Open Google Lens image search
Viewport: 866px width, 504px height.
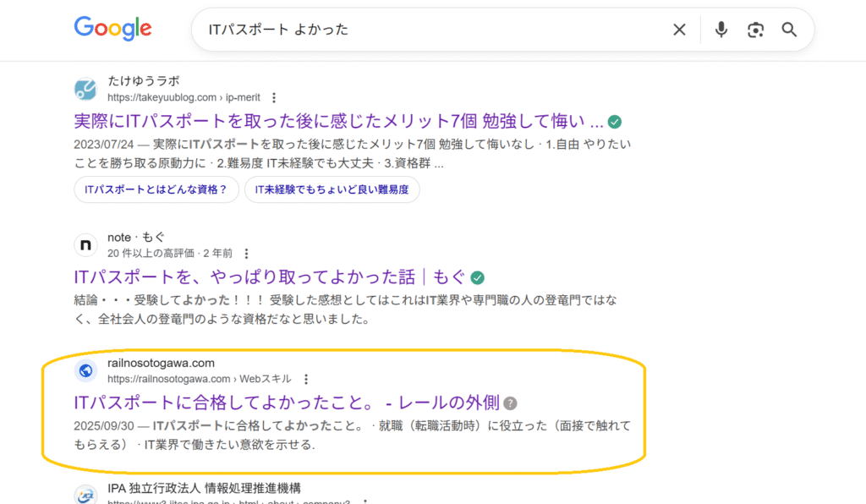coord(755,30)
